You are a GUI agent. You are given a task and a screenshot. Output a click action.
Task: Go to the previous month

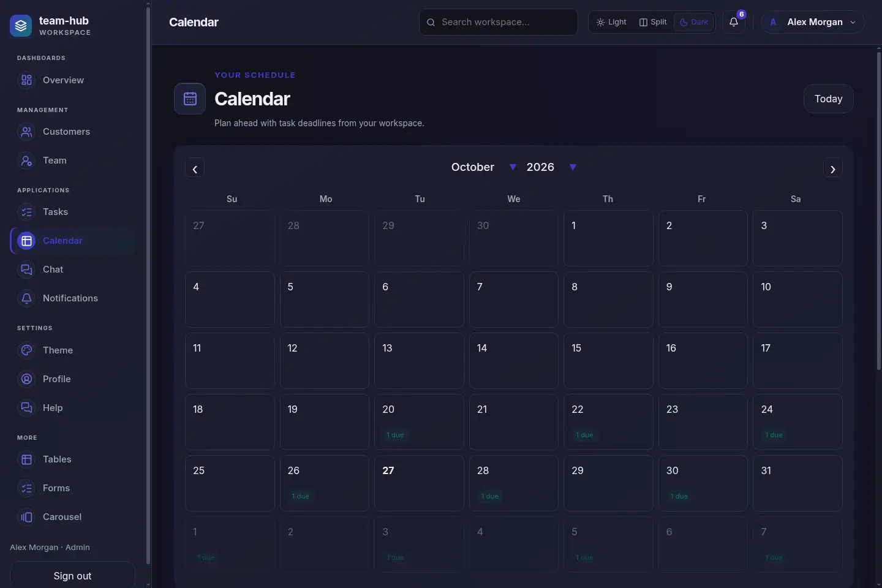195,168
